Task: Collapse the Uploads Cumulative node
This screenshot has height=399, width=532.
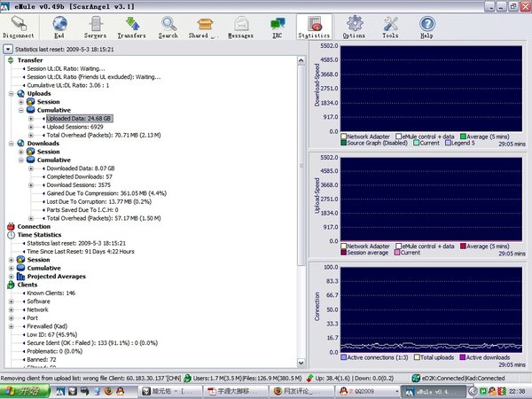Action: [20, 110]
